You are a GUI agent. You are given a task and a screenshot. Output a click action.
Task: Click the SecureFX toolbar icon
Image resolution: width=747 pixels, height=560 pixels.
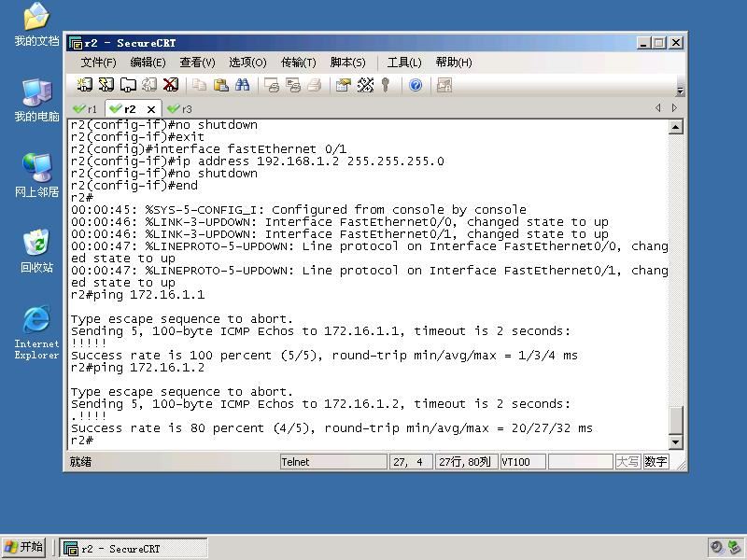pyautogui.click(x=444, y=85)
